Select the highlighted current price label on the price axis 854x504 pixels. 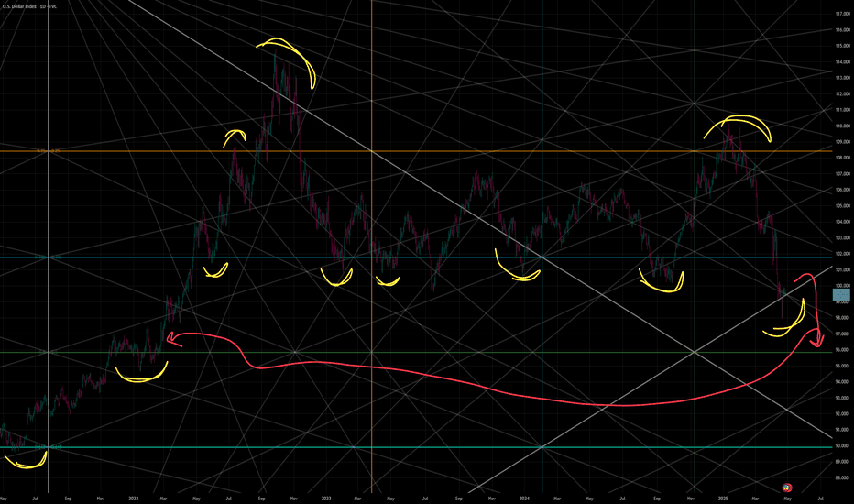[841, 295]
